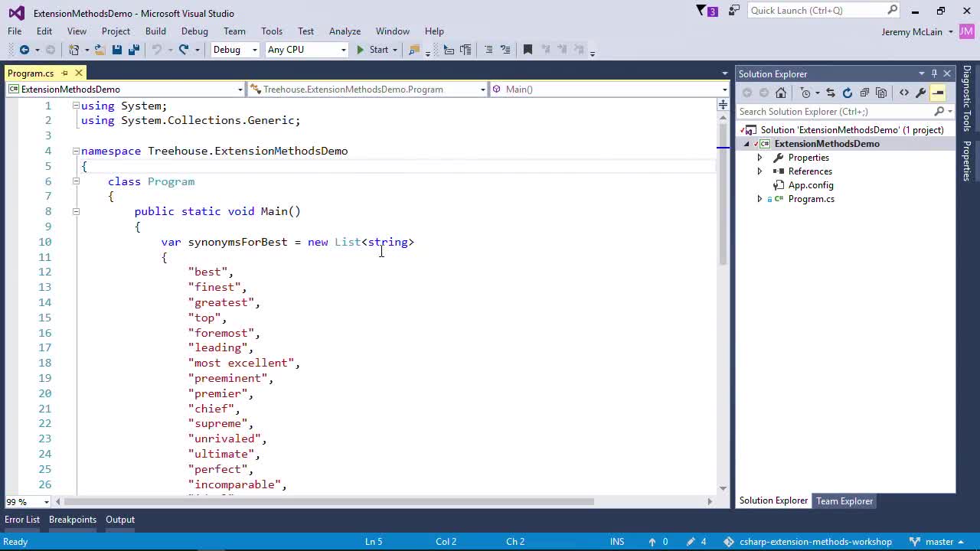Refresh the Solution Explorer
Image resolution: width=980 pixels, height=551 pixels.
tap(847, 93)
